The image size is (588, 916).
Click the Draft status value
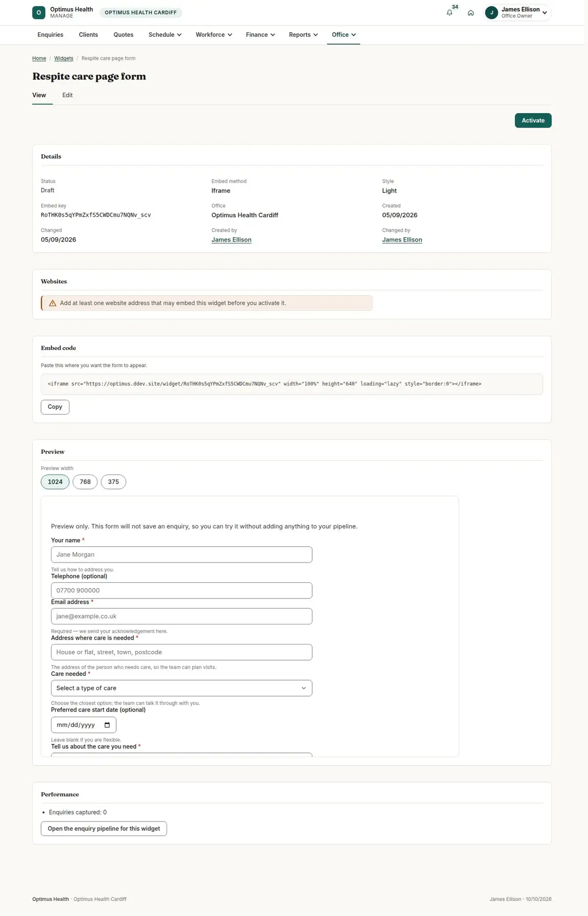[x=48, y=191]
